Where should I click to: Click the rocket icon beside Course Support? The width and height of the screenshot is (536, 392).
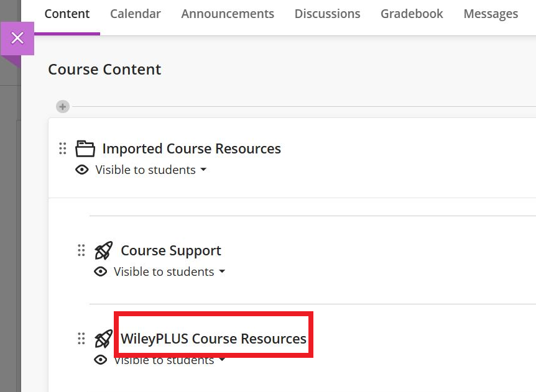point(103,250)
